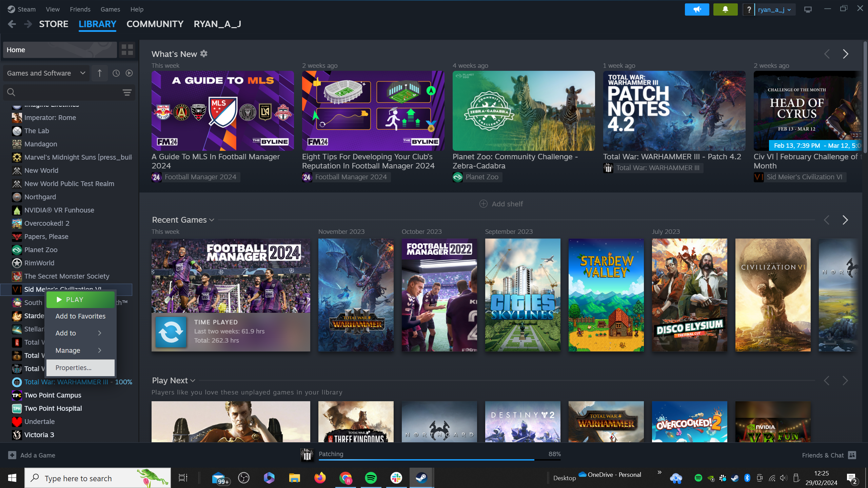Screen dimensions: 868x488
Task: Open What's New settings gear
Action: point(204,54)
